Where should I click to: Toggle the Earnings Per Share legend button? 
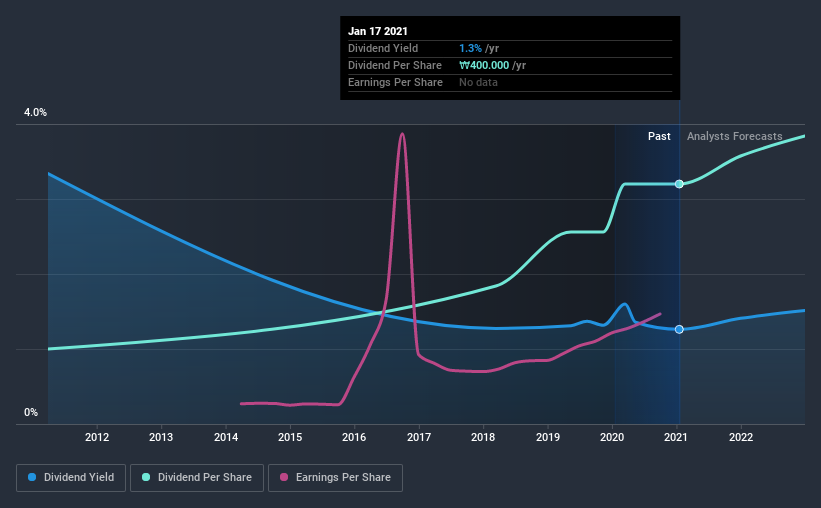pos(335,478)
